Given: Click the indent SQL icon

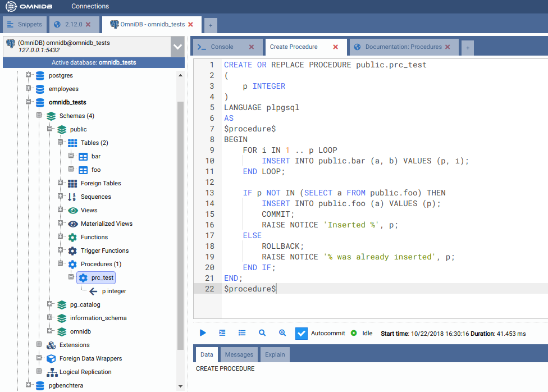Looking at the screenshot, I should [222, 333].
